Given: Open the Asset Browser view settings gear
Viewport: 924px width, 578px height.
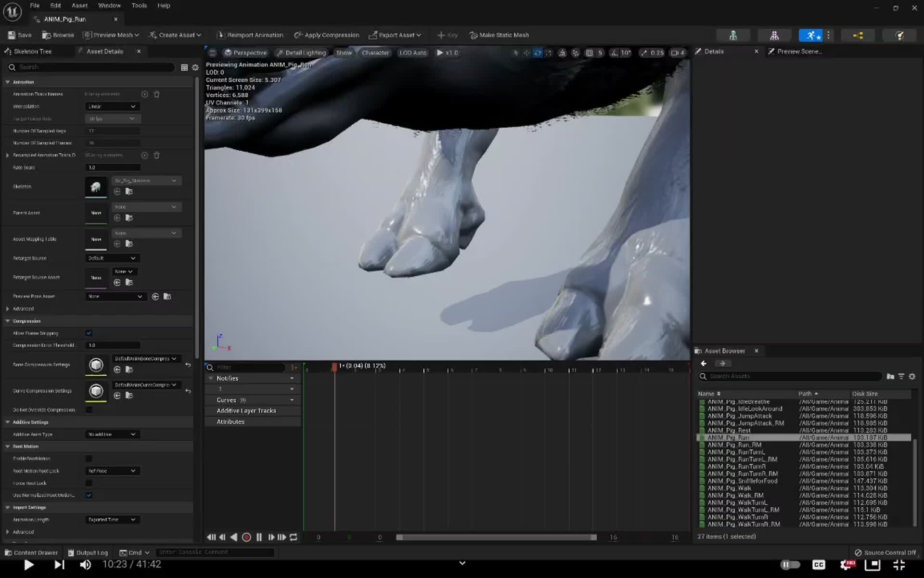Looking at the screenshot, I should click(x=912, y=376).
